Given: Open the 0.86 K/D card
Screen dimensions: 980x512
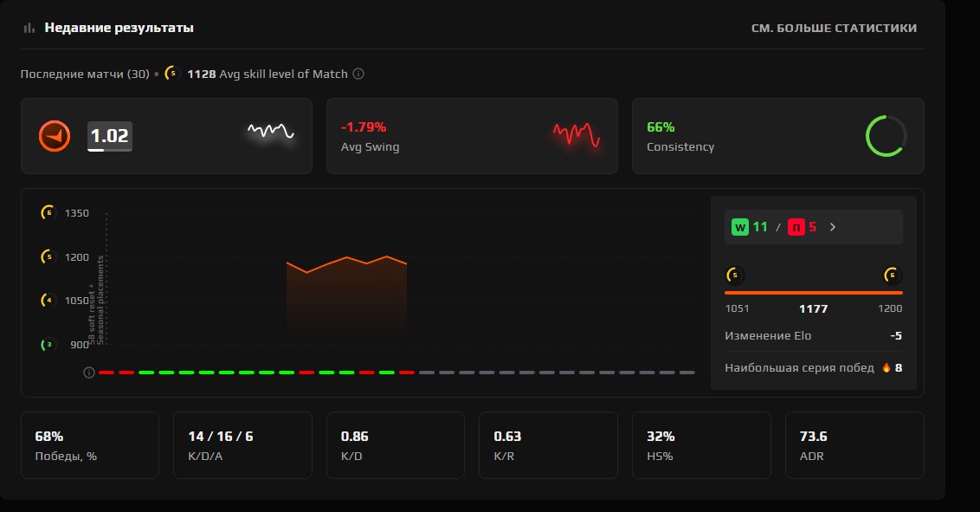Looking at the screenshot, I should pyautogui.click(x=396, y=445).
